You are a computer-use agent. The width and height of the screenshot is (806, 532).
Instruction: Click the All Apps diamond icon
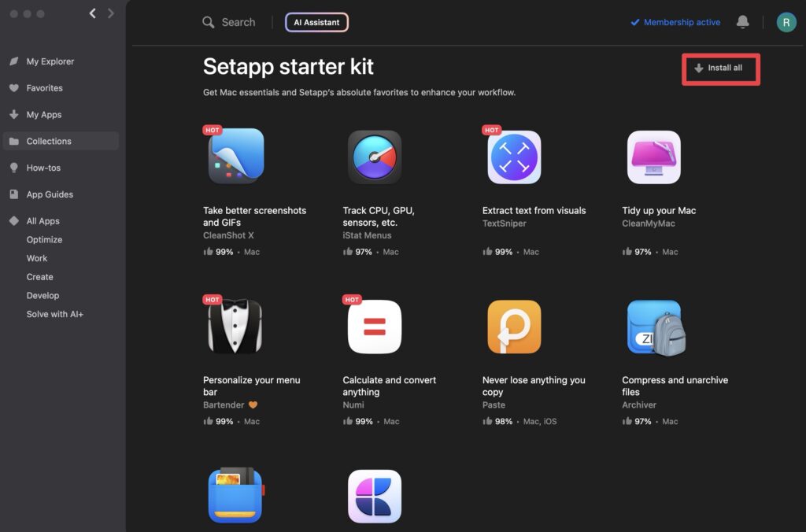tap(14, 221)
